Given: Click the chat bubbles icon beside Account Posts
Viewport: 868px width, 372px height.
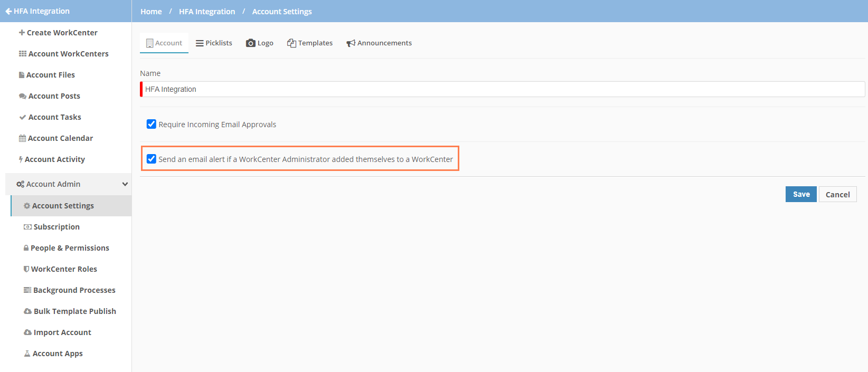Looking at the screenshot, I should tap(23, 96).
